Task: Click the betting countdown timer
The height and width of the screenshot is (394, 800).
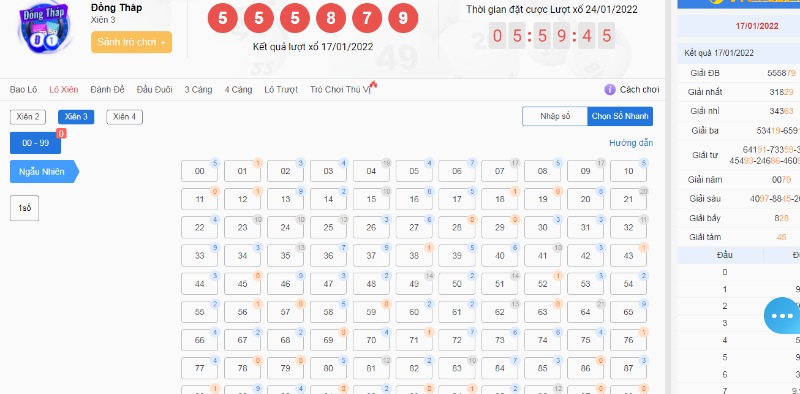Action: pyautogui.click(x=552, y=36)
